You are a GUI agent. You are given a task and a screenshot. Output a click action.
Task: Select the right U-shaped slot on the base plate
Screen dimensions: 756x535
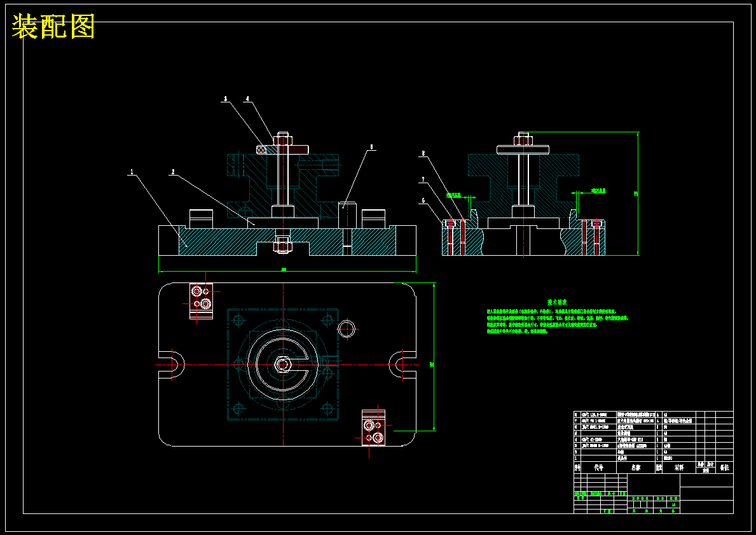(402, 365)
